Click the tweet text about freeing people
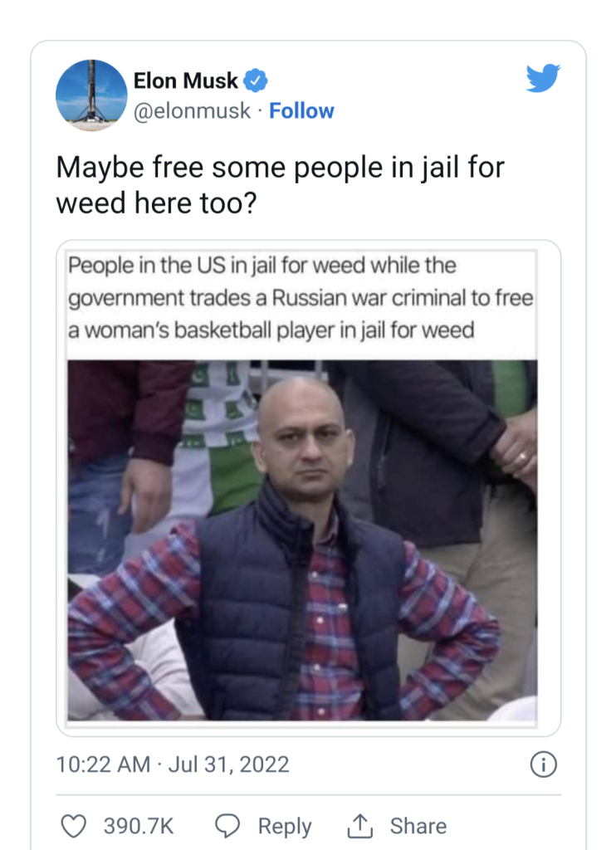616x850 pixels. (280, 185)
